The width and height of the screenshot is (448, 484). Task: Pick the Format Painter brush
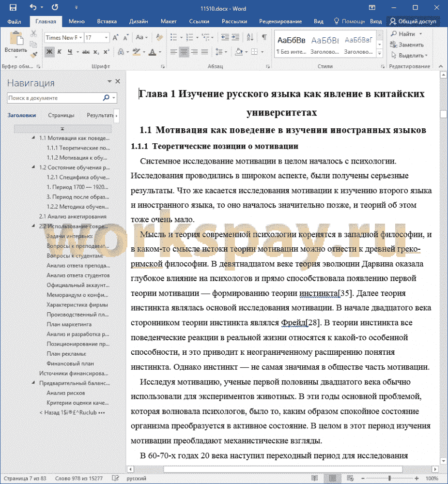pyautogui.click(x=33, y=55)
